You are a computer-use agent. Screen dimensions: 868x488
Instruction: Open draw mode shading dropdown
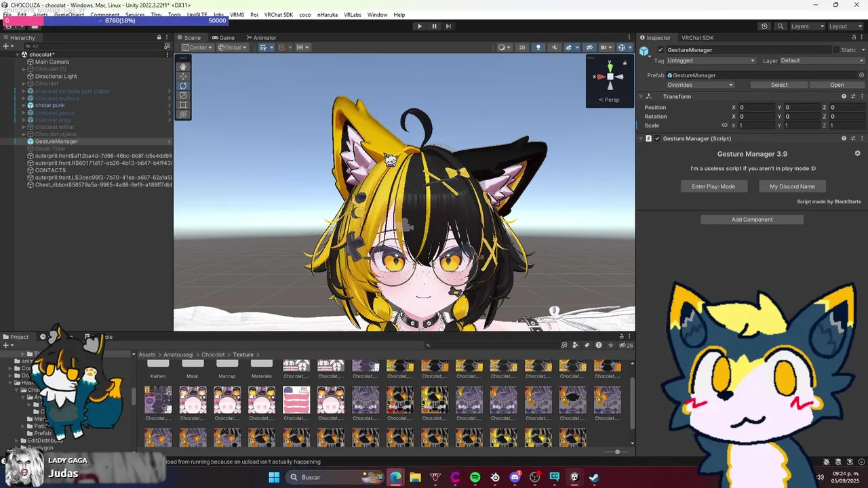pos(504,47)
